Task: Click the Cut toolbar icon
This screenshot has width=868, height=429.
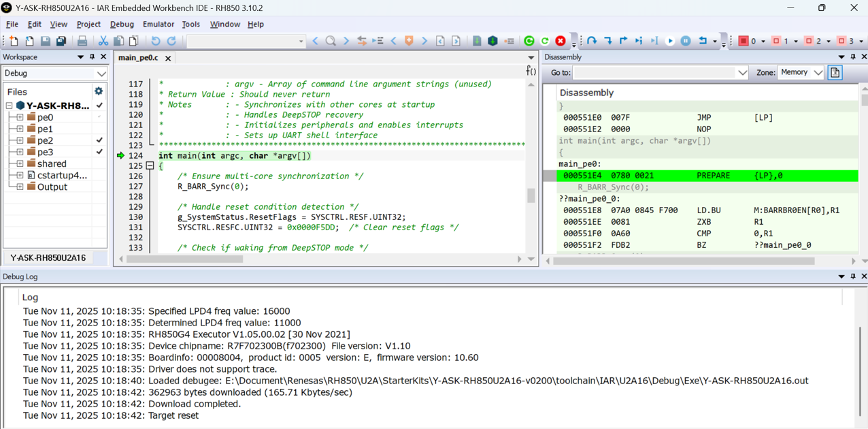Action: click(103, 41)
